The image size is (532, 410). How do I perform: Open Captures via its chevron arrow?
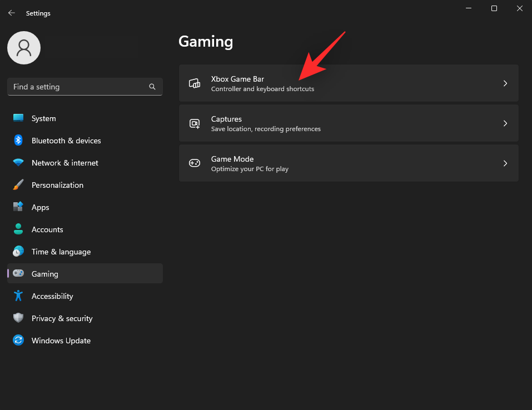click(x=505, y=123)
